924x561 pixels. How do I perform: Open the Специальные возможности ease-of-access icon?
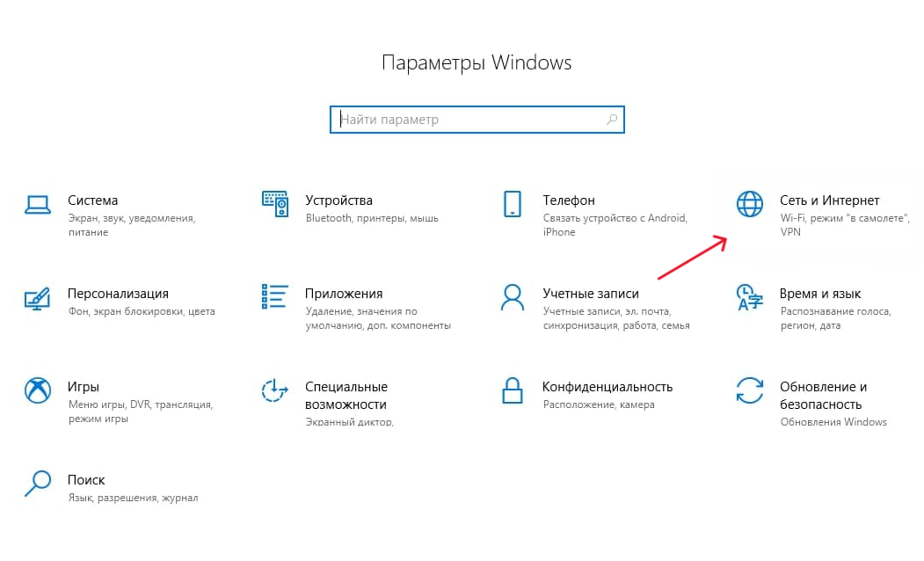tap(274, 390)
